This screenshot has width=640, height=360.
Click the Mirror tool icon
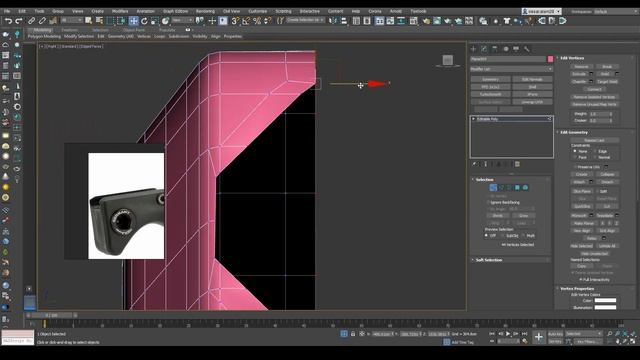point(333,20)
